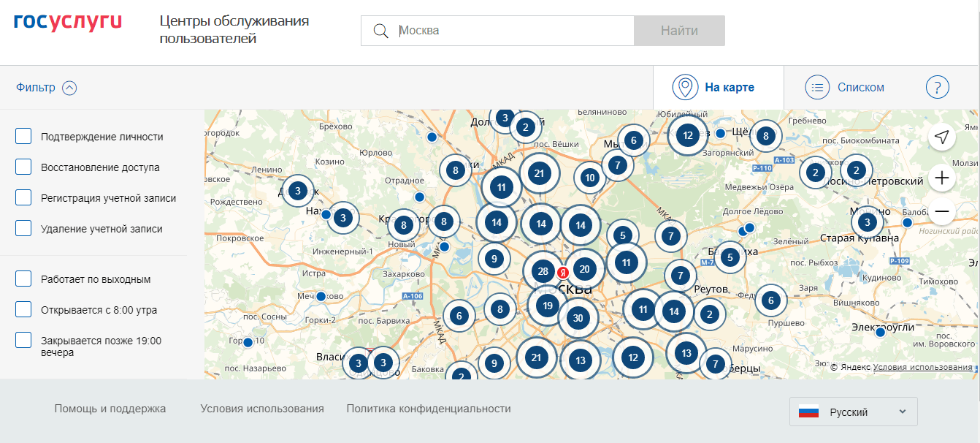
Task: Switch to the Списком tab
Action: pos(846,88)
